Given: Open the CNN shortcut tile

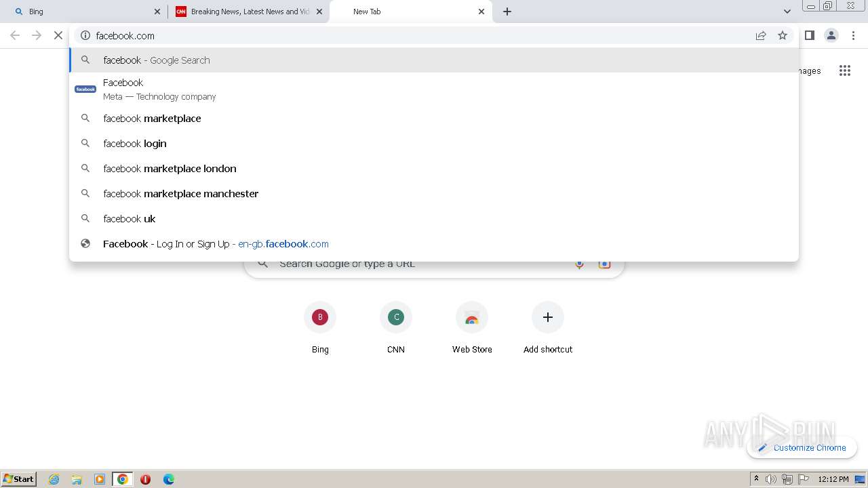Looking at the screenshot, I should coord(396,329).
